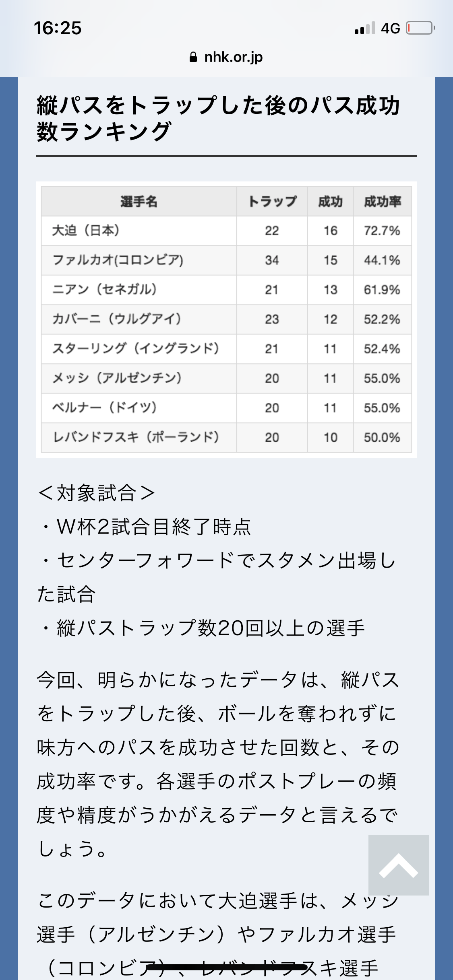Tap the 4G network indicator
The height and width of the screenshot is (980, 453).
(x=390, y=28)
